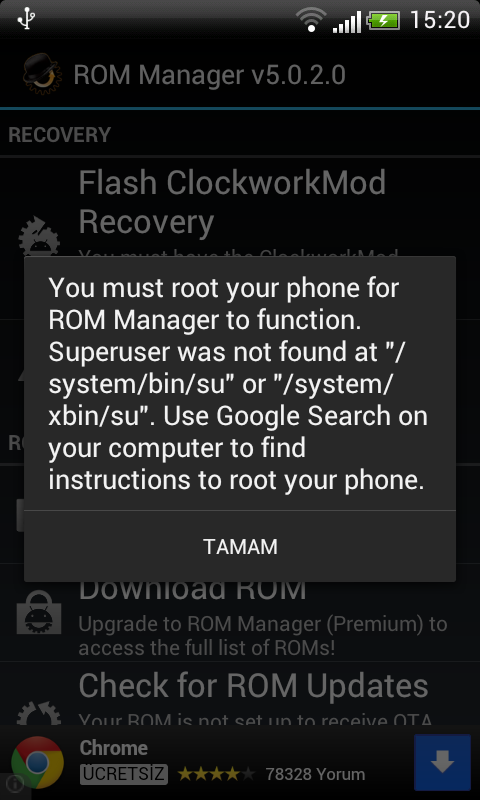Tap the Check for ROM Updates gear icon
The width and height of the screenshot is (480, 800).
click(39, 713)
